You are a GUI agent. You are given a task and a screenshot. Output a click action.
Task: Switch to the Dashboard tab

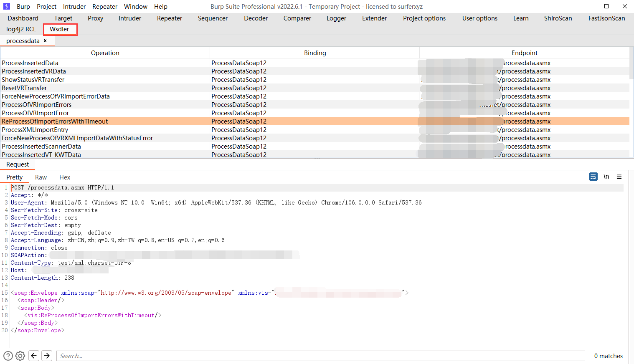tap(23, 18)
